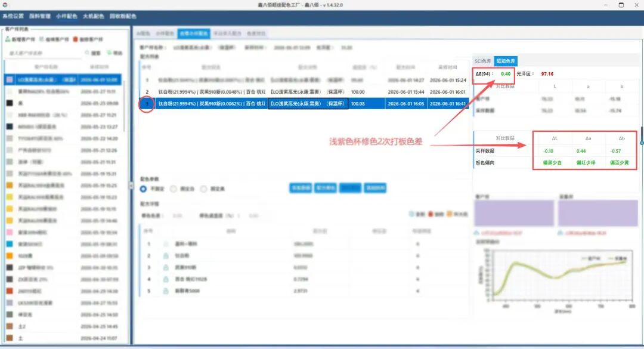Open the 系统设置 menu

tap(13, 16)
